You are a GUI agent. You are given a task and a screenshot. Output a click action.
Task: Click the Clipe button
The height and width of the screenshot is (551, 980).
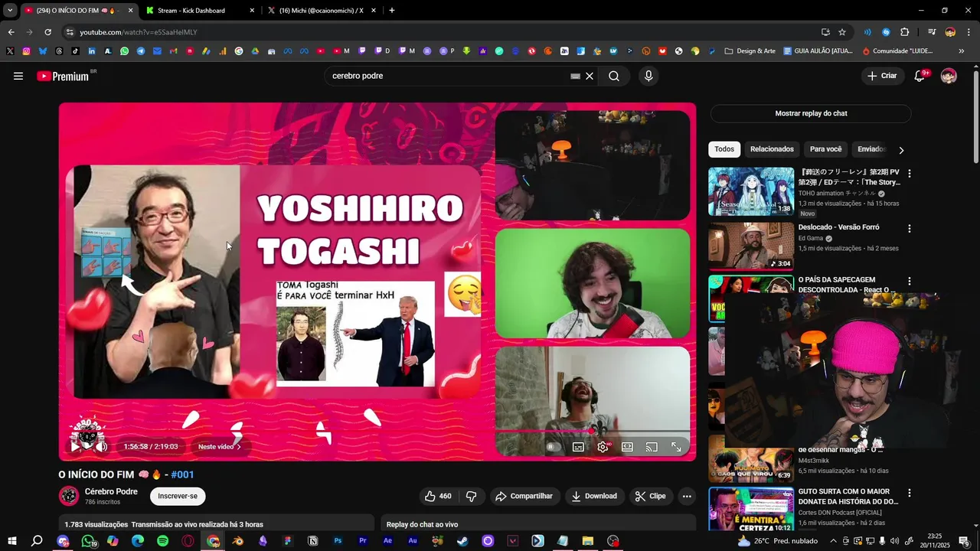click(x=650, y=496)
